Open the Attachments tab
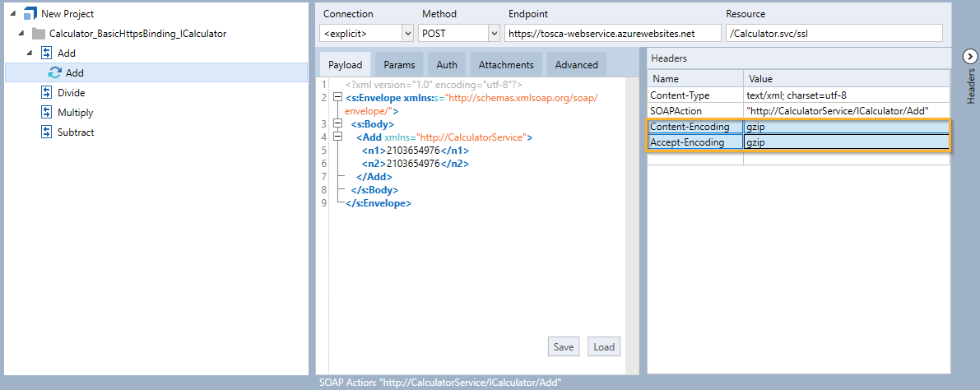Screen dimensions: 980x390 pos(506,65)
